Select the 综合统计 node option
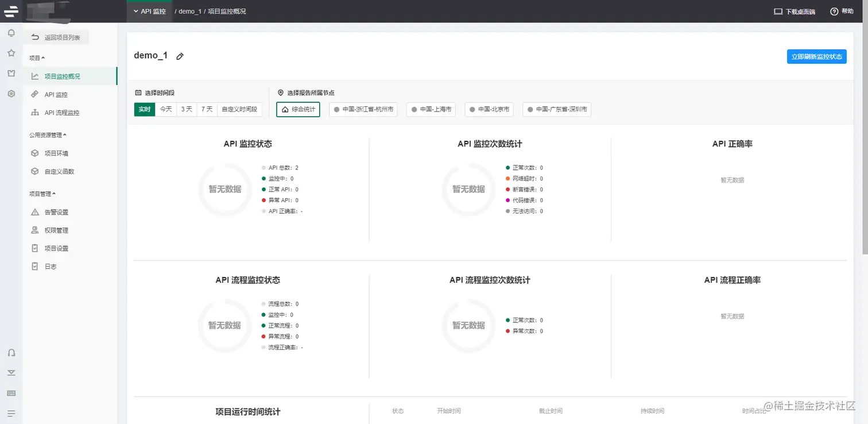Viewport: 868px width, 424px height. (298, 109)
